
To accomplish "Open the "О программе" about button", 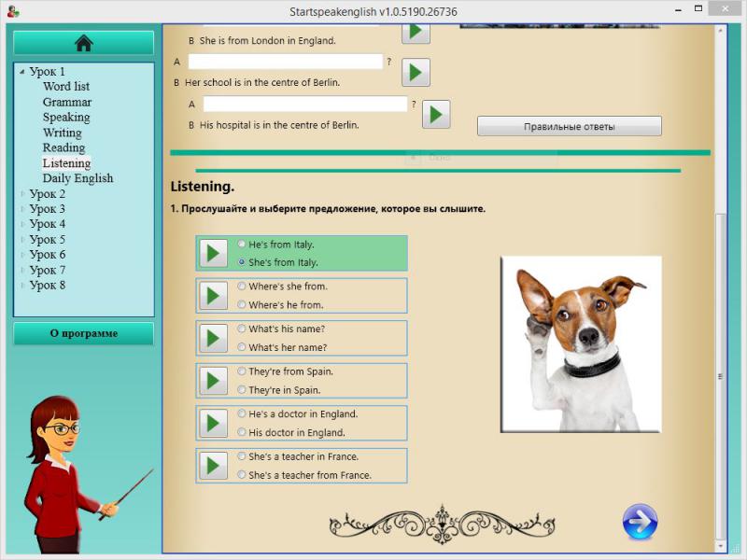I will [83, 333].
